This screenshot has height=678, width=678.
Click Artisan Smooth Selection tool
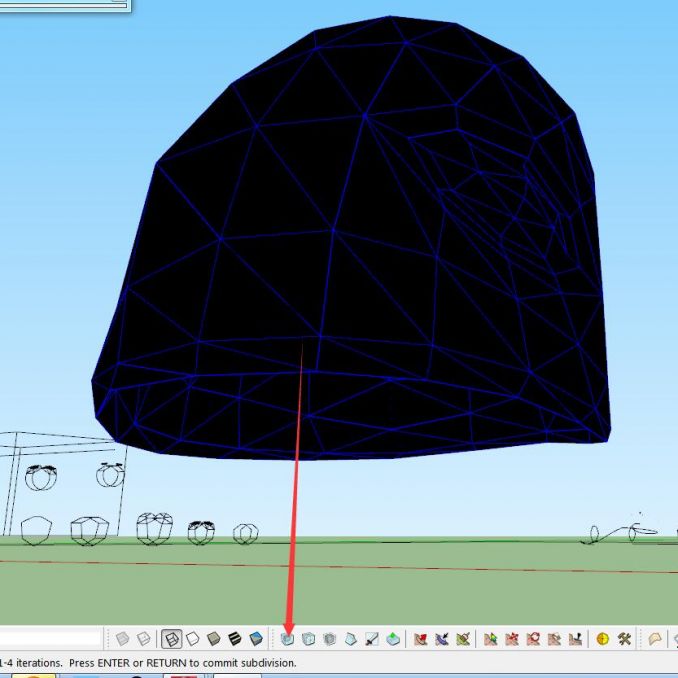[329, 639]
